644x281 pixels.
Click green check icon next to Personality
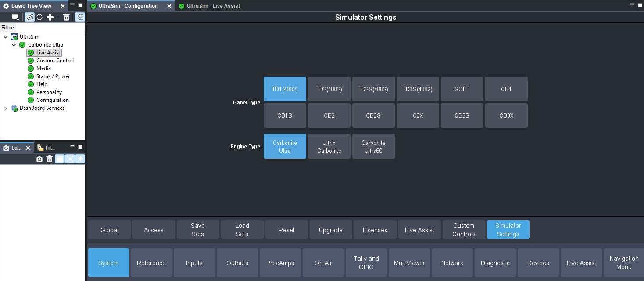pyautogui.click(x=31, y=92)
